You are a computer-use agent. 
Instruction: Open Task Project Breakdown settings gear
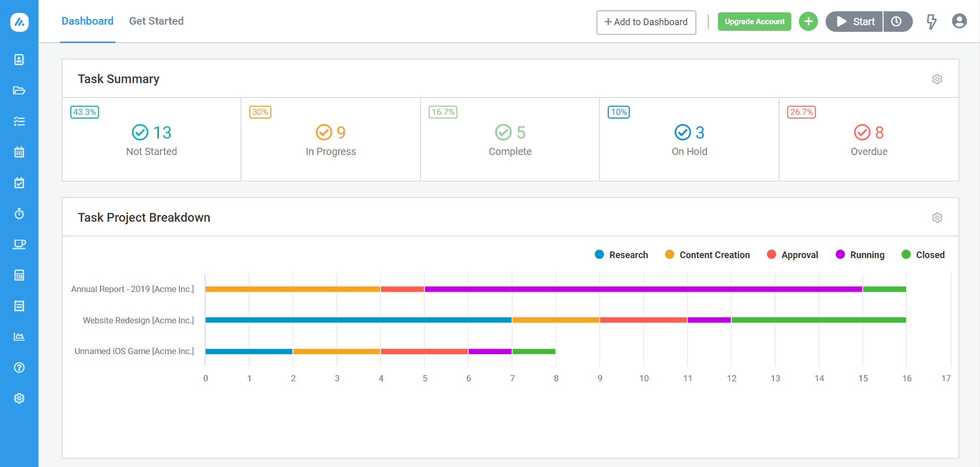(x=937, y=217)
